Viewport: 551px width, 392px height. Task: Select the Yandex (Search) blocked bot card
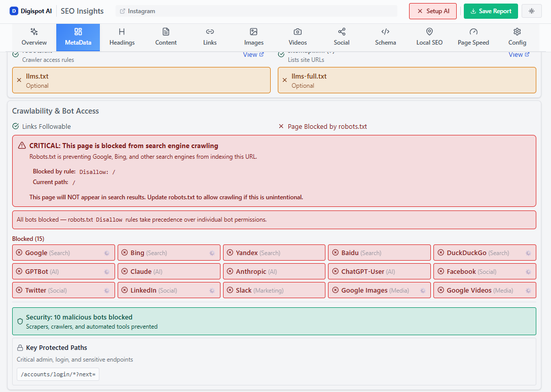[x=274, y=253]
